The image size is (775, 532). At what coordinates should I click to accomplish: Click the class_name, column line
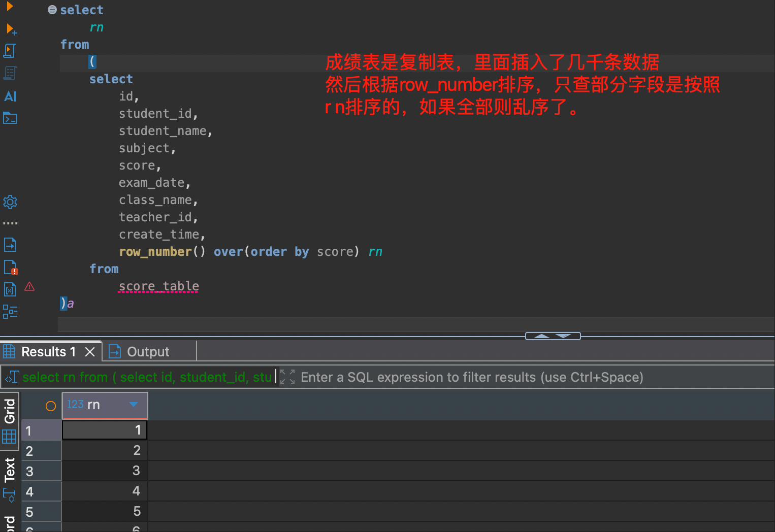pyautogui.click(x=158, y=200)
